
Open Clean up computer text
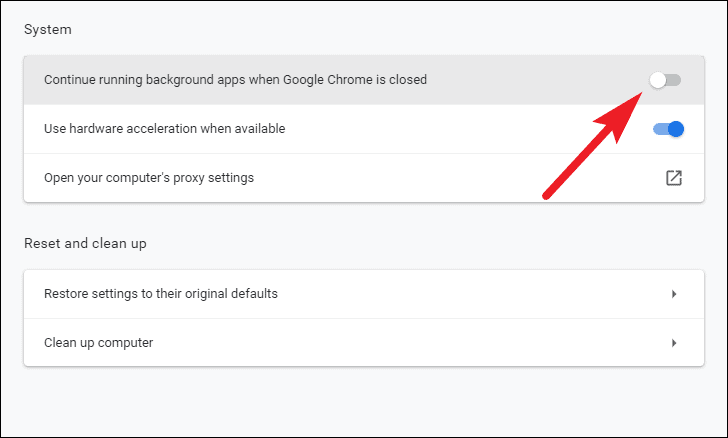[x=98, y=343]
